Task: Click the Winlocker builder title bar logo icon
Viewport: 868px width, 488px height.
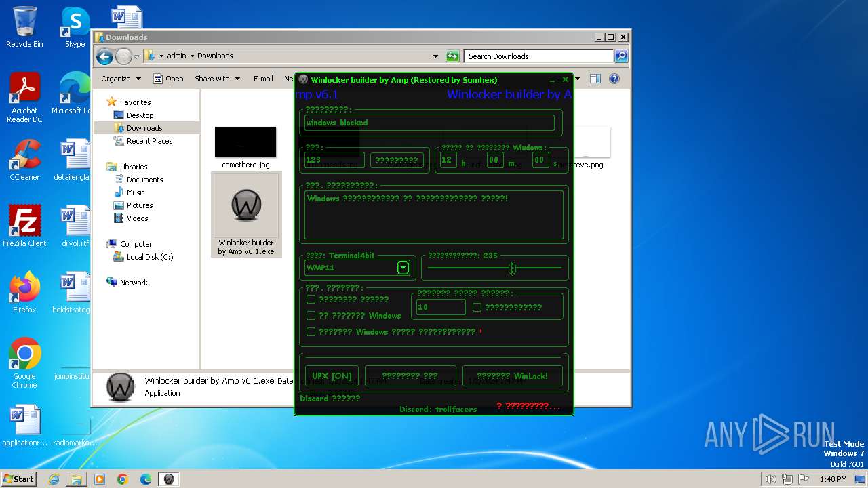Action: pos(303,80)
